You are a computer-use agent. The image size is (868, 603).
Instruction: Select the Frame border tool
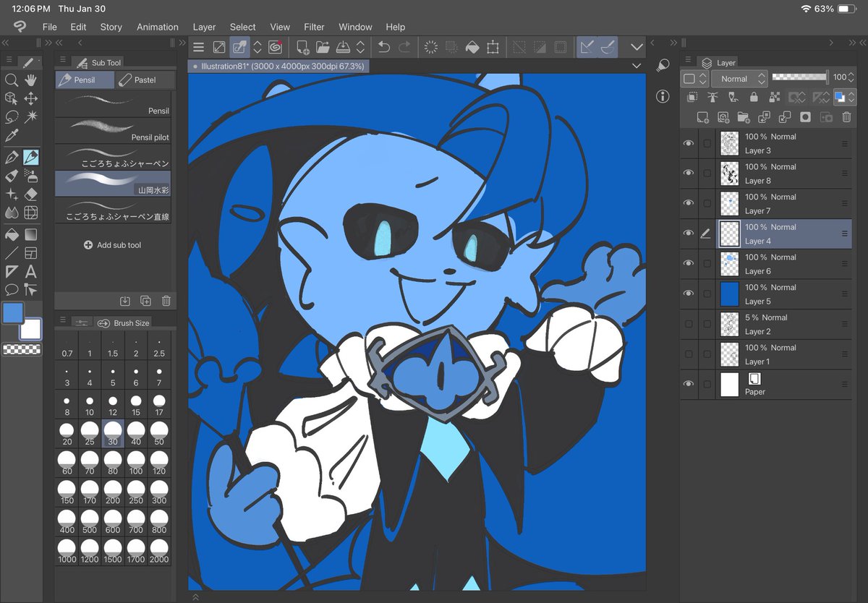[31, 253]
